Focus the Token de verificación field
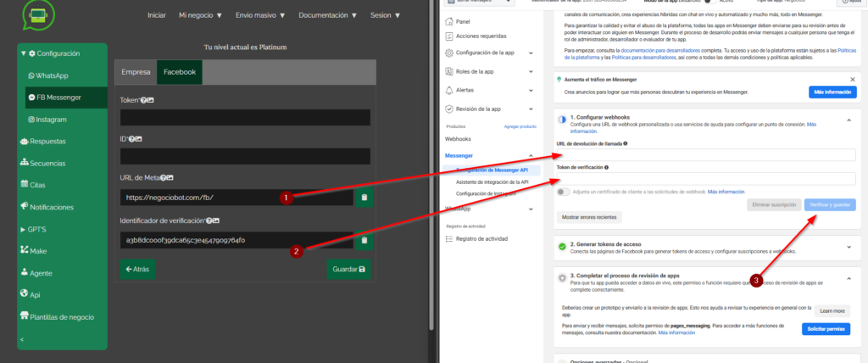Screen dimensions: 868x363 [706, 178]
